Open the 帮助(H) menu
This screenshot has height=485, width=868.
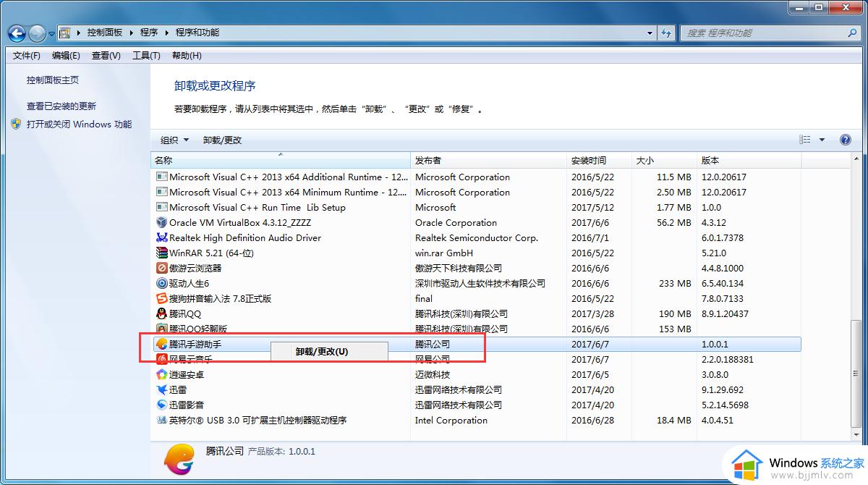[x=187, y=56]
